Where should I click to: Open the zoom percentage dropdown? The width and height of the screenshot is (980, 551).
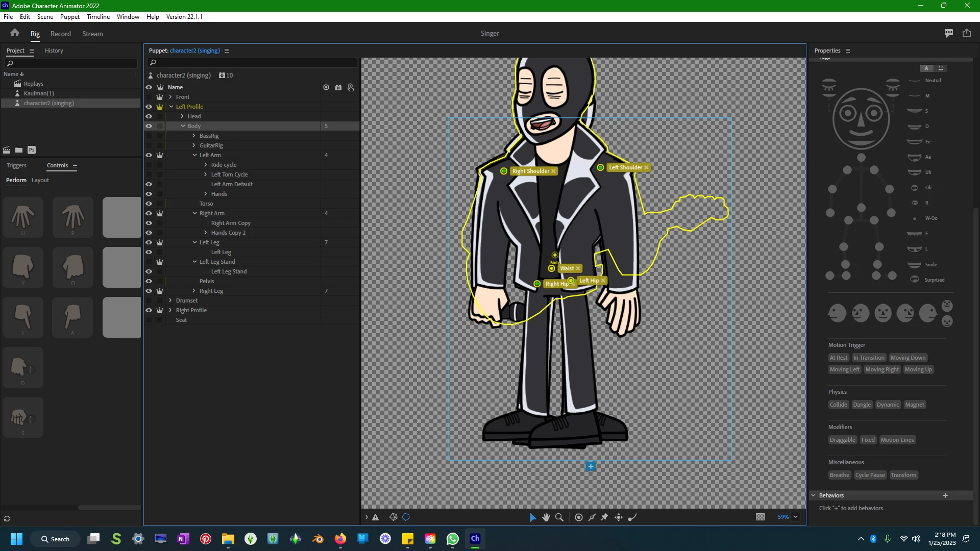pos(795,517)
